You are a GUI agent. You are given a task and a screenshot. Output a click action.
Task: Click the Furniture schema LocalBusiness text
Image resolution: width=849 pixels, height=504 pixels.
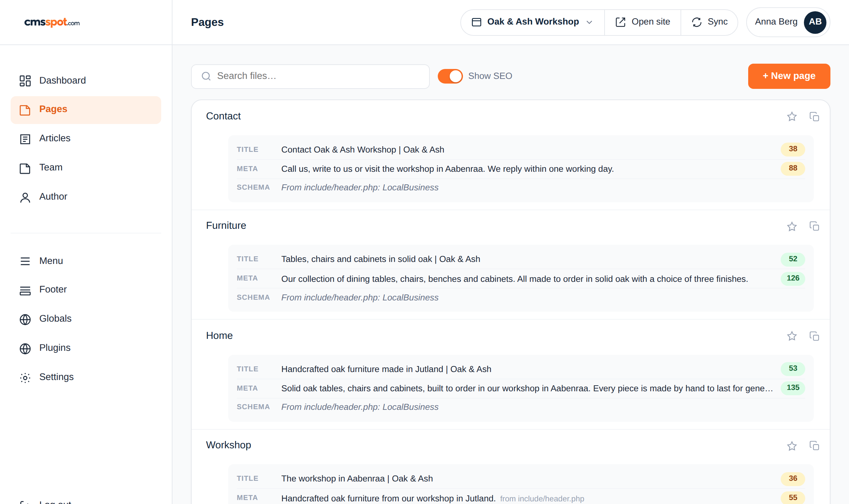click(x=359, y=297)
